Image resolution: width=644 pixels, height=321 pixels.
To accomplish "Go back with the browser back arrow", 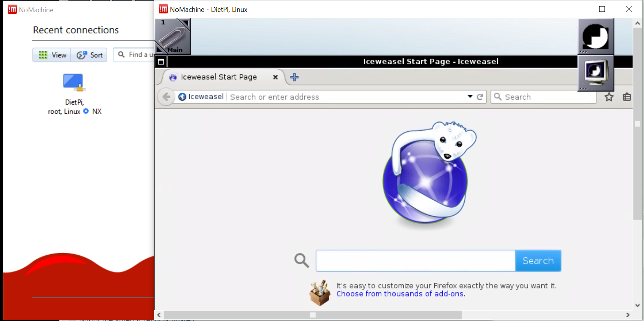I will 166,97.
